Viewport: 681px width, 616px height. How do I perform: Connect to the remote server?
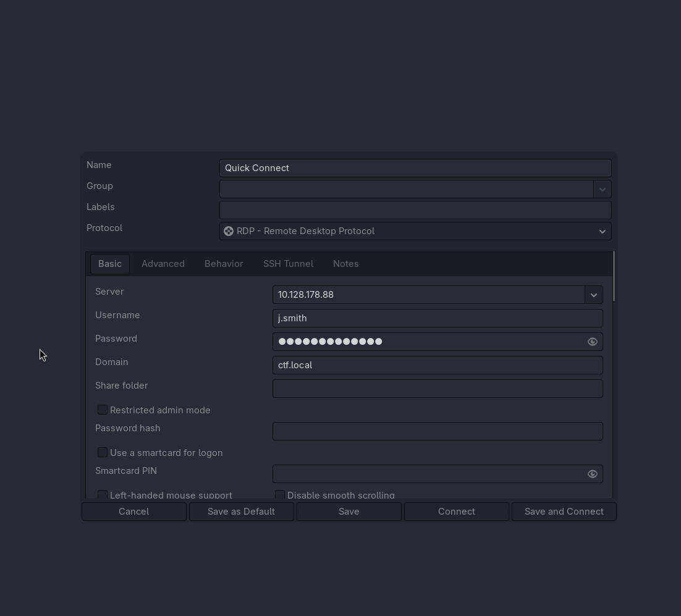point(457,512)
